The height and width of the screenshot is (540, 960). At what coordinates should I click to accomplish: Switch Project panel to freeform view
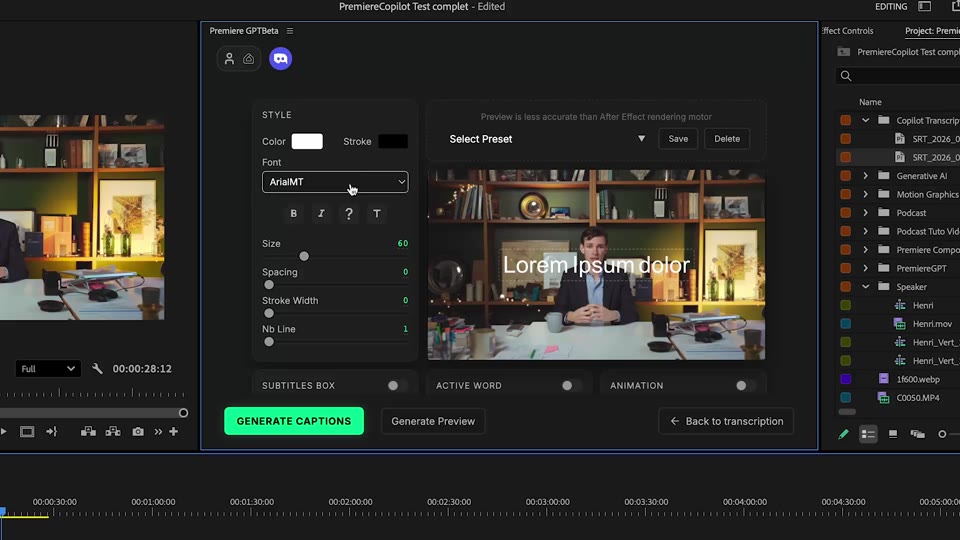tap(917, 434)
